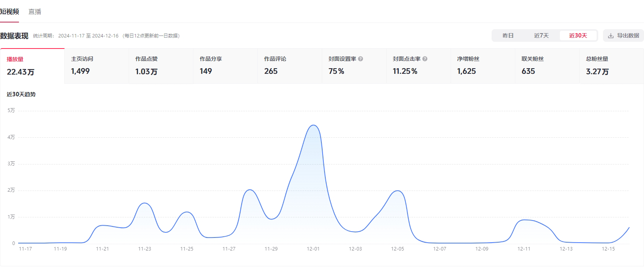Select 近30天 time range
Screen dimensions: 644x273
[x=578, y=36]
